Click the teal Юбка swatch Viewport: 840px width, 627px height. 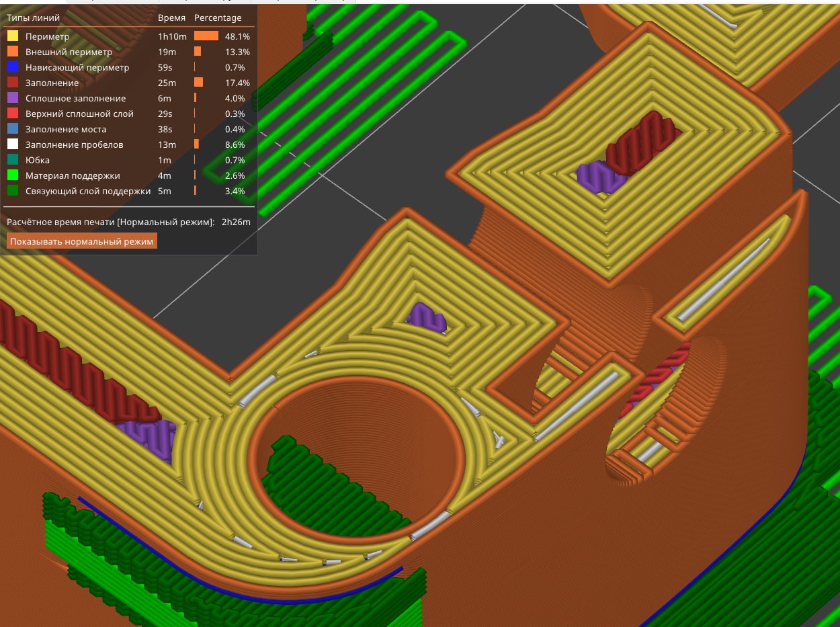point(13,160)
